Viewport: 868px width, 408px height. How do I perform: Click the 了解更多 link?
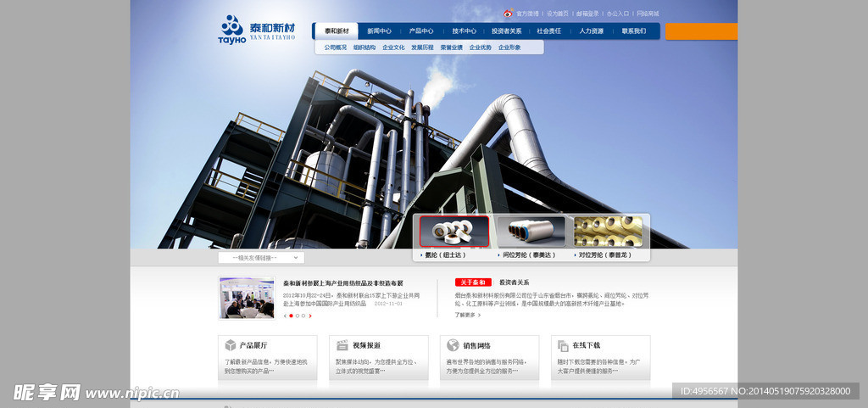[x=465, y=315]
